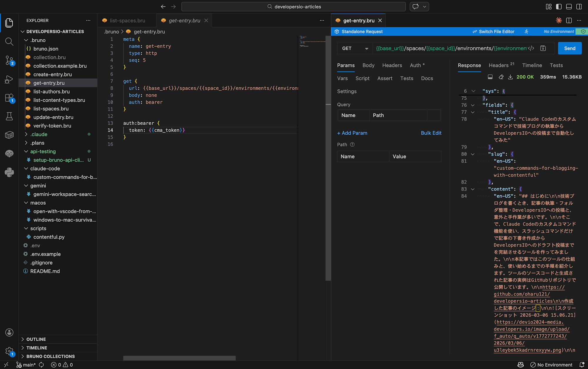The width and height of the screenshot is (588, 369).
Task: Switch to the Headers request tab
Action: click(x=392, y=65)
